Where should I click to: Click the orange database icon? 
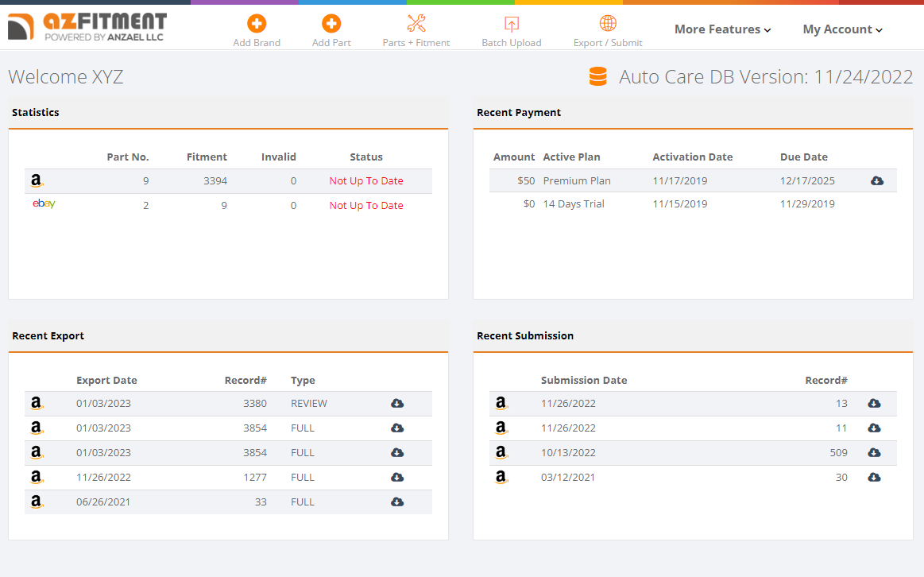[598, 76]
